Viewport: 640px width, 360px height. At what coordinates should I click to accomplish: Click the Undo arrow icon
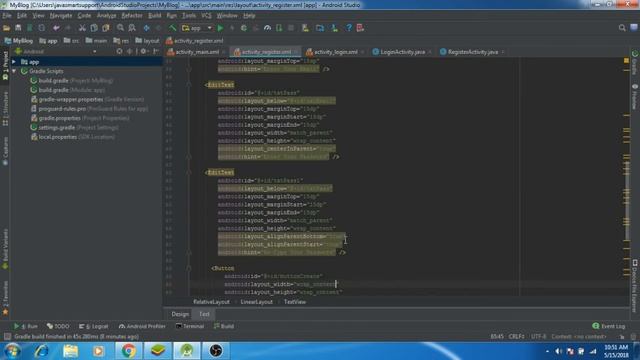56,28
